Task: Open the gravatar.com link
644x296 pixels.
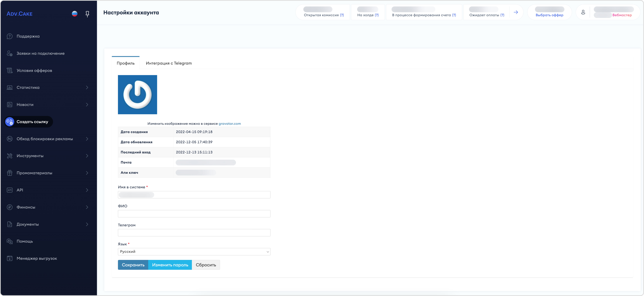Action: (230, 124)
